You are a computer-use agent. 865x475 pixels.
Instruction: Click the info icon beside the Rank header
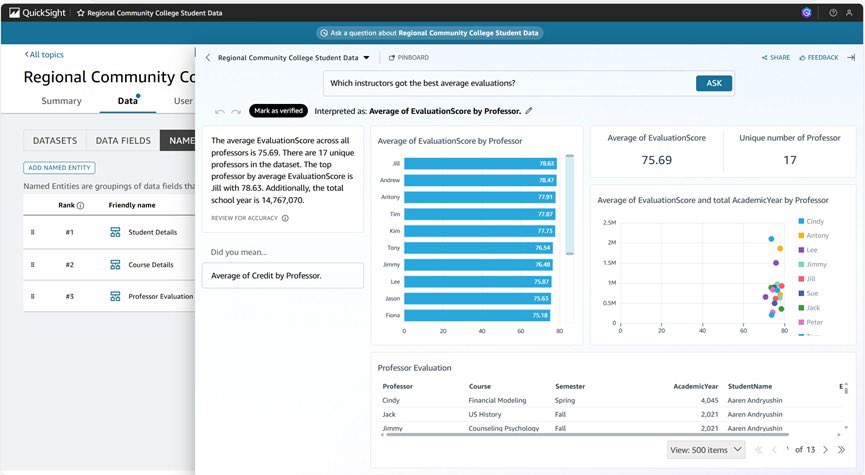(80, 205)
